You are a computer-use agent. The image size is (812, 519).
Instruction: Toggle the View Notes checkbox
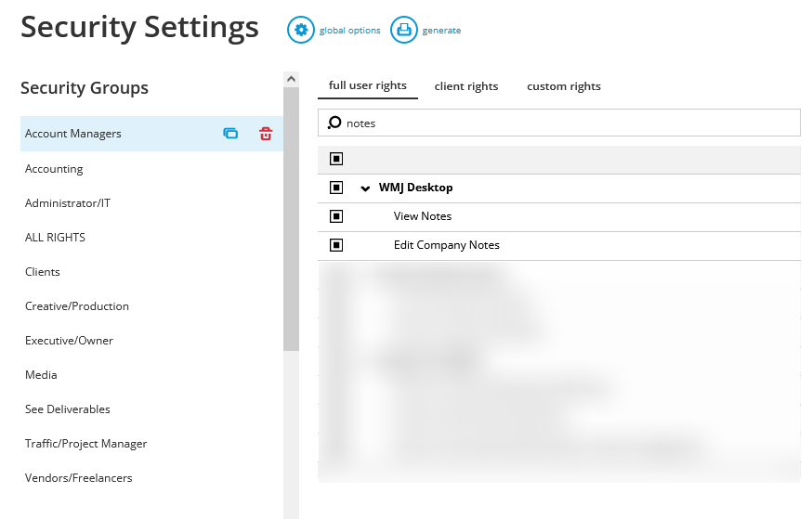[x=336, y=216]
